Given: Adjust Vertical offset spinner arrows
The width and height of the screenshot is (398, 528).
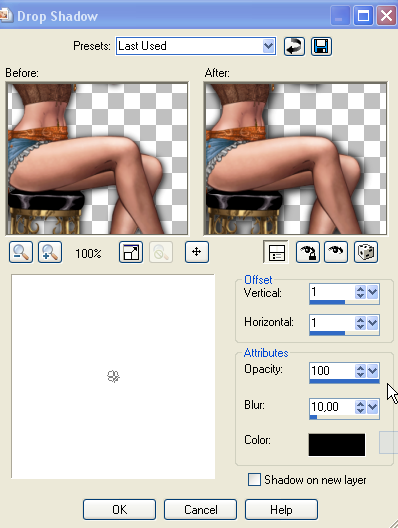Looking at the screenshot, I should [360, 292].
